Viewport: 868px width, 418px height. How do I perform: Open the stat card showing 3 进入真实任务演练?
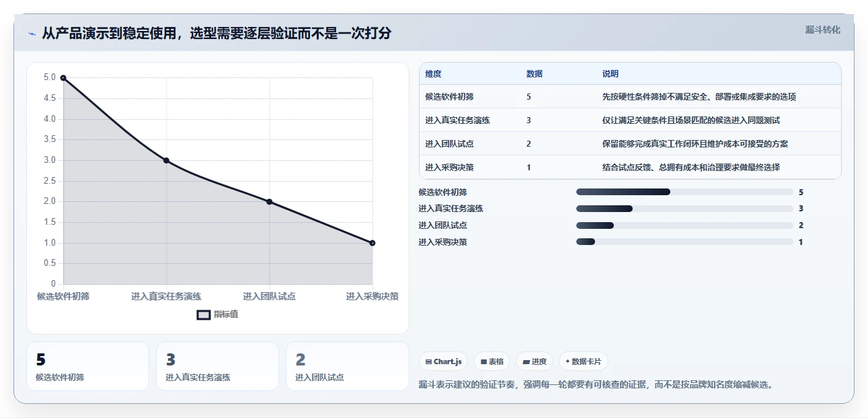tap(217, 366)
